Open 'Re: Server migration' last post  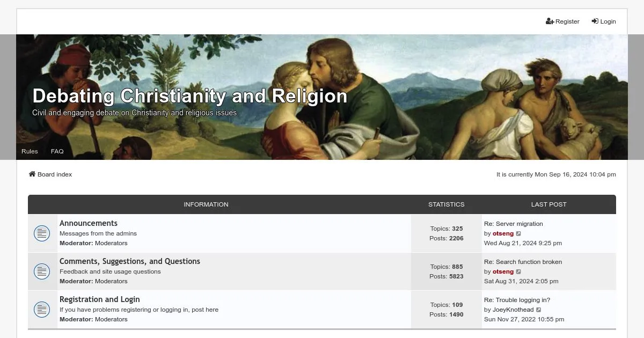pyautogui.click(x=513, y=224)
